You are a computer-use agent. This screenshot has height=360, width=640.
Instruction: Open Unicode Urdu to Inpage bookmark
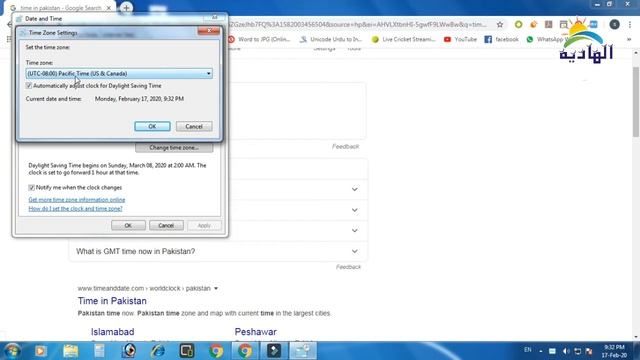pos(331,39)
